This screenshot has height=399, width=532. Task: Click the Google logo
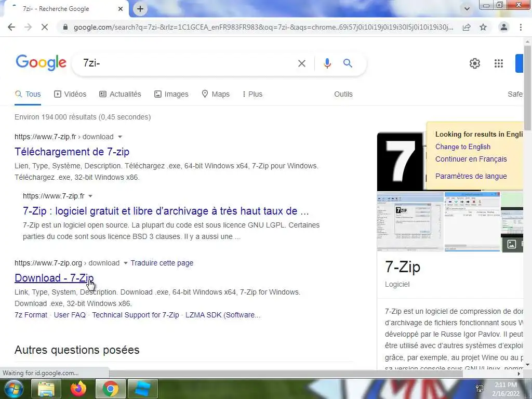point(41,63)
